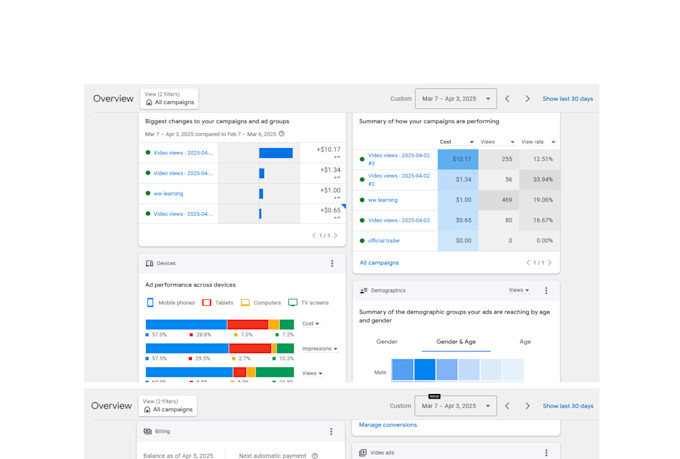Click previous page arrow in the Biggest changes card
The width and height of the screenshot is (680, 459).
tap(314, 236)
